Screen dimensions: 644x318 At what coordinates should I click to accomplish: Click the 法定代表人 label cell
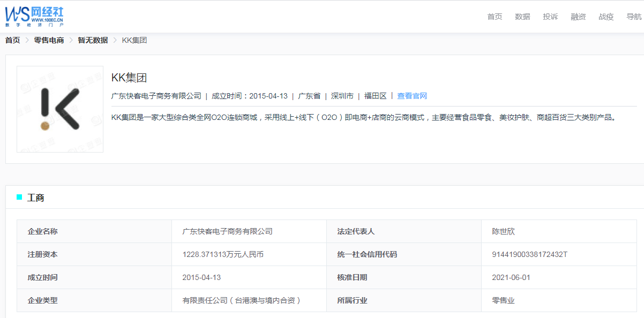404,231
